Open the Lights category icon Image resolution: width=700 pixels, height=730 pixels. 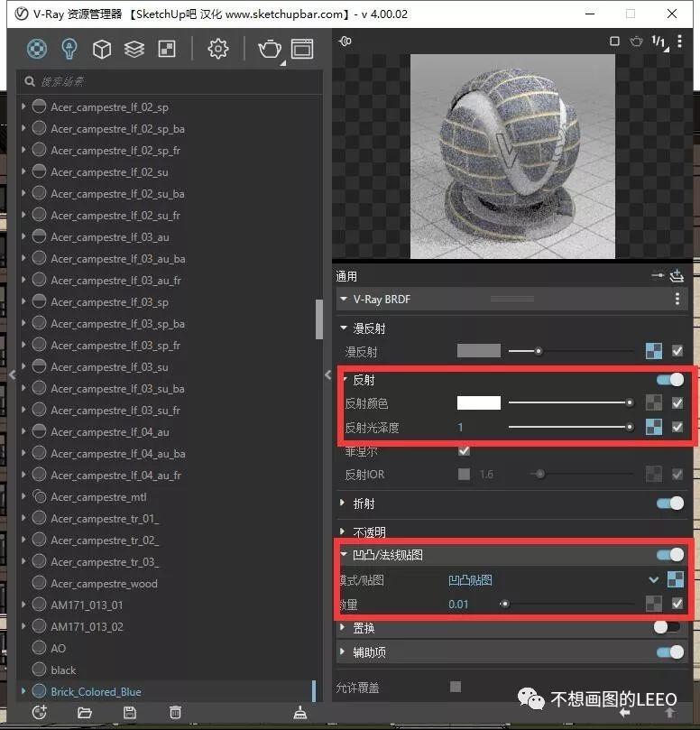(x=69, y=49)
